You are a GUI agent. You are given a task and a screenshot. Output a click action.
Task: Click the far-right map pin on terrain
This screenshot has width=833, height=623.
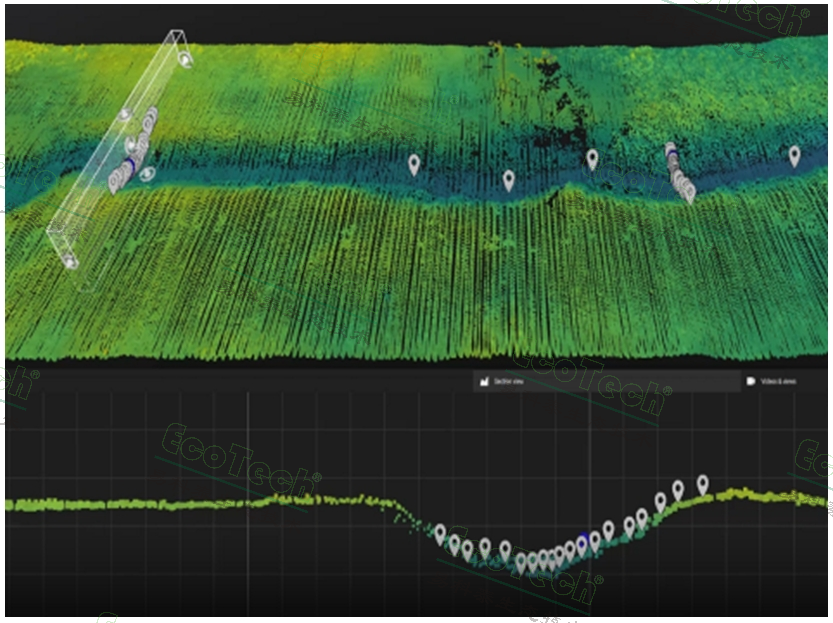click(794, 155)
